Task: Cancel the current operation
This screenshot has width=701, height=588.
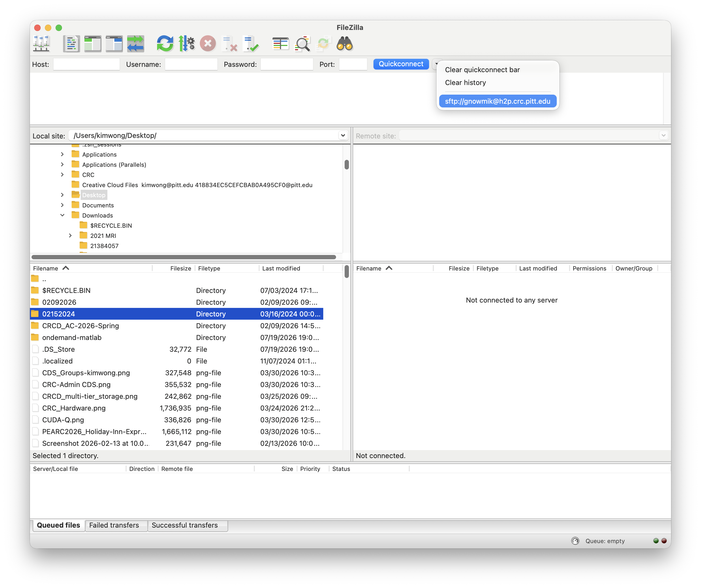Action: click(208, 44)
